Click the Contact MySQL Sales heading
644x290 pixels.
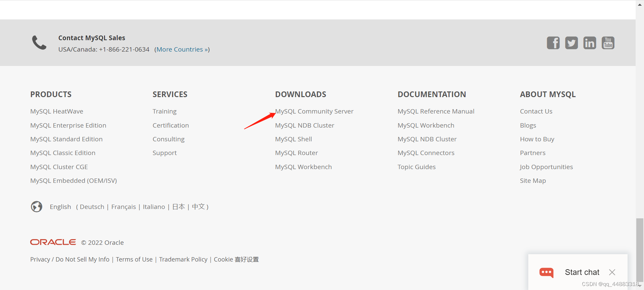(92, 38)
